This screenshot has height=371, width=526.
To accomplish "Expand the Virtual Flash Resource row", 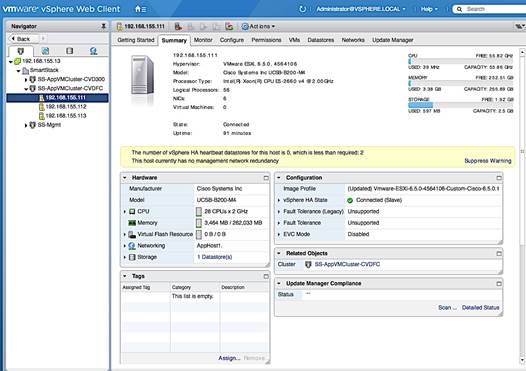I will click(125, 234).
